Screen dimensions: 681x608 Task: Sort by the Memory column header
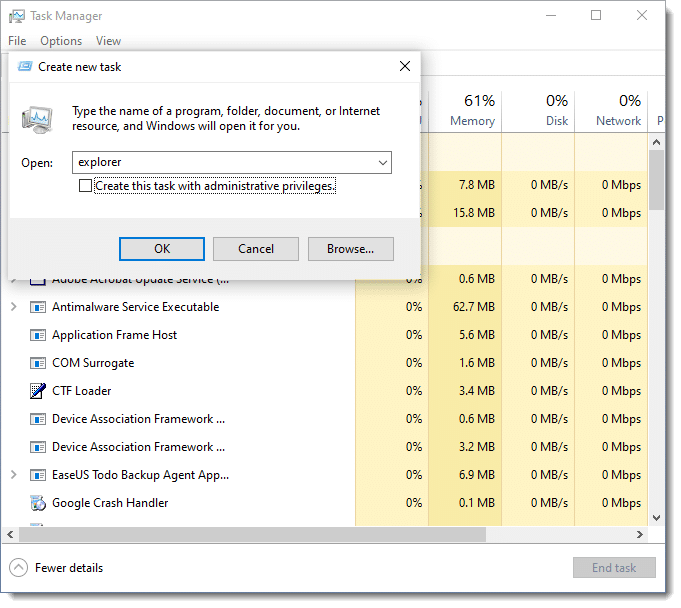(465, 111)
